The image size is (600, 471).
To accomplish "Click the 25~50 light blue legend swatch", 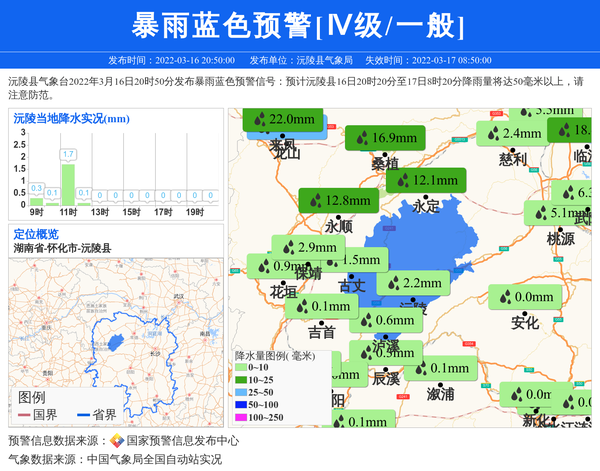I will (x=240, y=392).
